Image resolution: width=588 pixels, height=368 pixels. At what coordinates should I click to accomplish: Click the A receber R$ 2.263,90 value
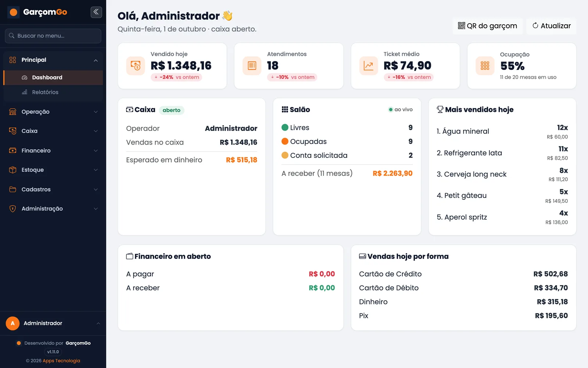(x=392, y=173)
